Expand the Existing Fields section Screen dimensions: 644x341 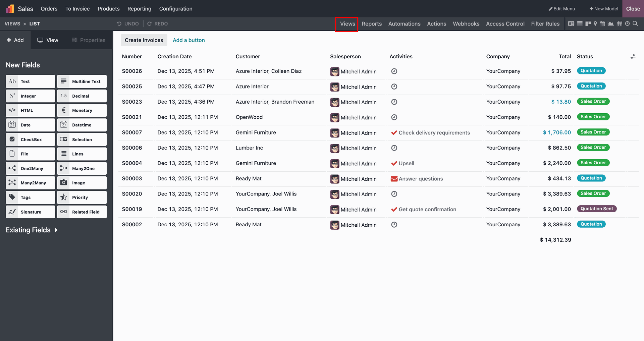[32, 230]
